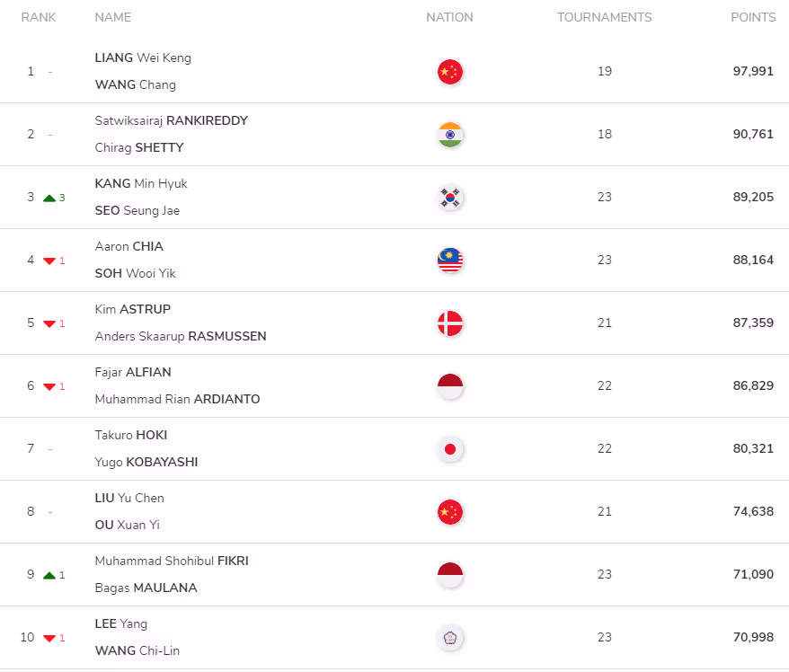Click Indonesia flag beside Fajar ALFIAN
Image resolution: width=789 pixels, height=672 pixels.
click(450, 386)
